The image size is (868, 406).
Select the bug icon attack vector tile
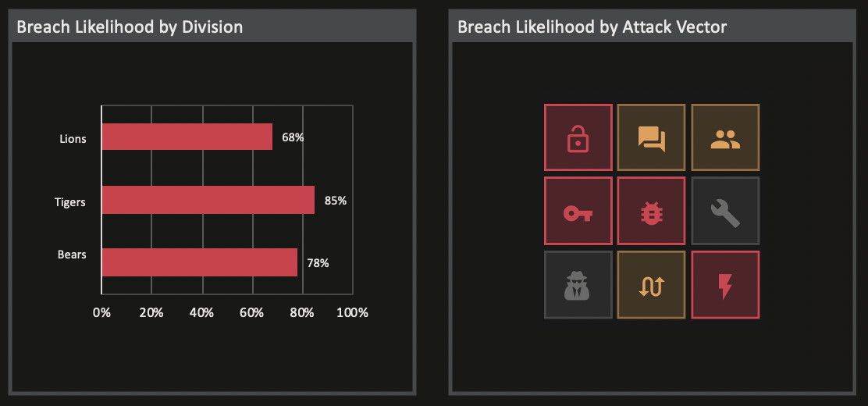(x=651, y=211)
